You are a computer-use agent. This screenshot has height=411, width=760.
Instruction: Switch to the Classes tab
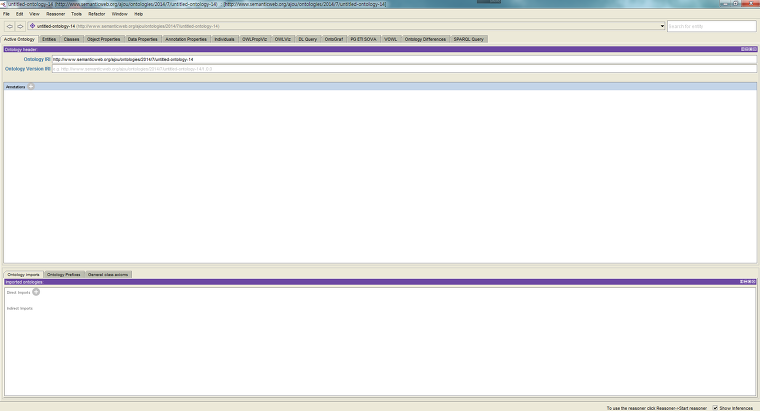coord(72,39)
